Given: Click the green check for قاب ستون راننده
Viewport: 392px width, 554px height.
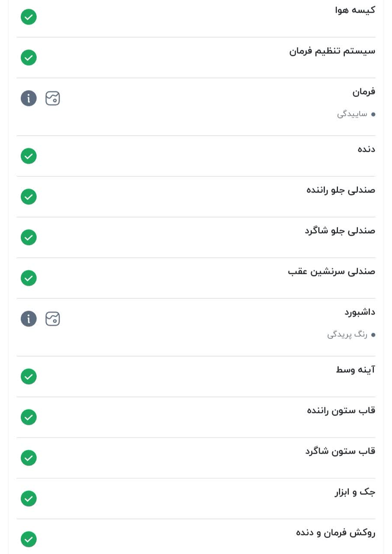Looking at the screenshot, I should (x=29, y=417).
